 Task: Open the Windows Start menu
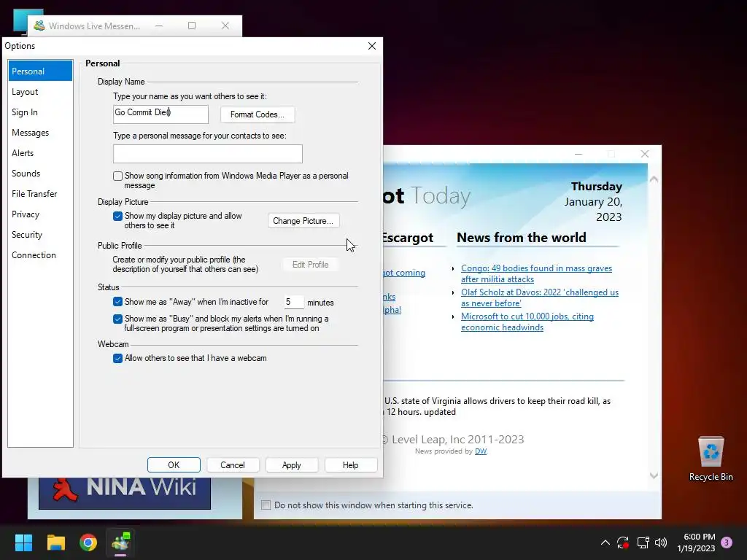23,542
